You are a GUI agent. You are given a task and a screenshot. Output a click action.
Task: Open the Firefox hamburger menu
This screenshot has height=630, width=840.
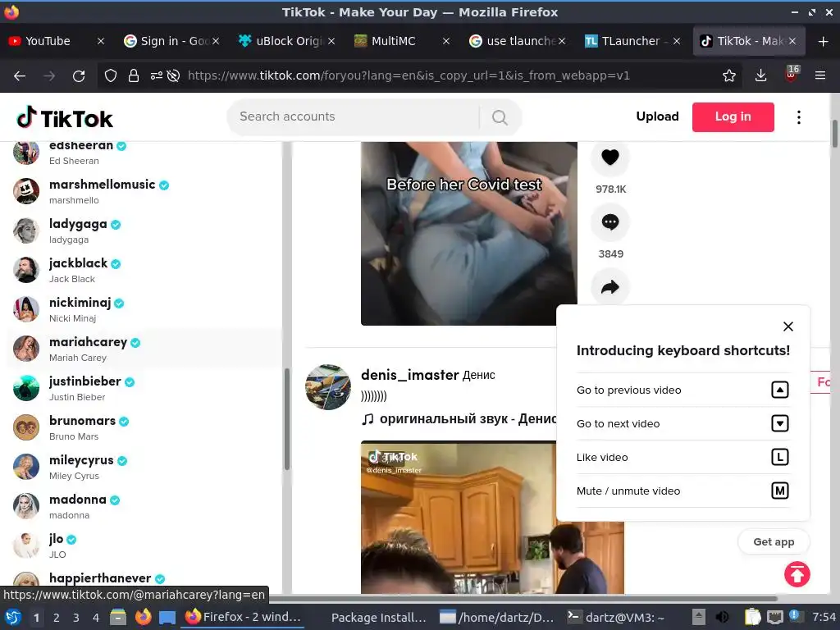[819, 76]
